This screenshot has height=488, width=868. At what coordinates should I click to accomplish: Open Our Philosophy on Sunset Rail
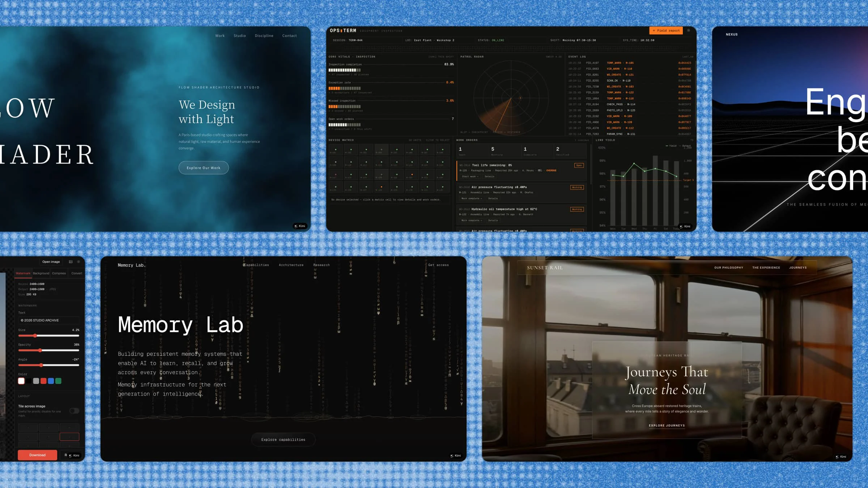pyautogui.click(x=729, y=267)
